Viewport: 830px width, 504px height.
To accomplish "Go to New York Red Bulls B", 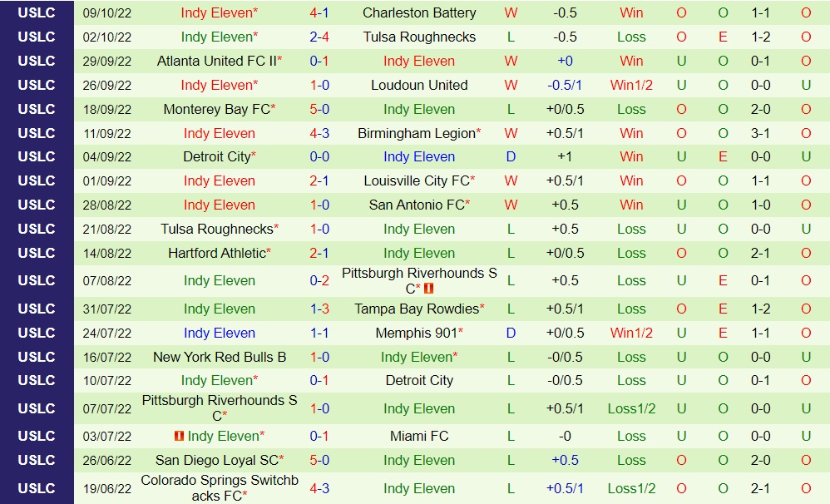I will click(220, 358).
